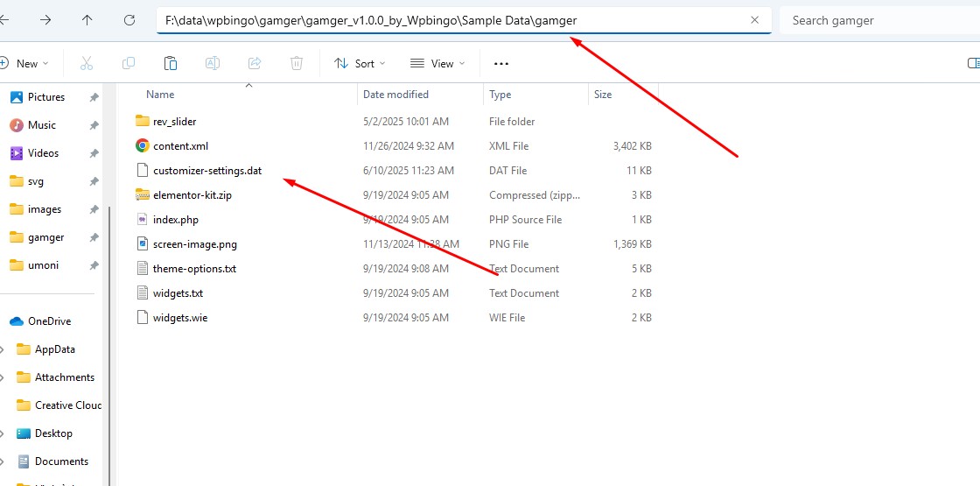The height and width of the screenshot is (486, 980).
Task: Open the View dropdown menu
Action: (437, 63)
